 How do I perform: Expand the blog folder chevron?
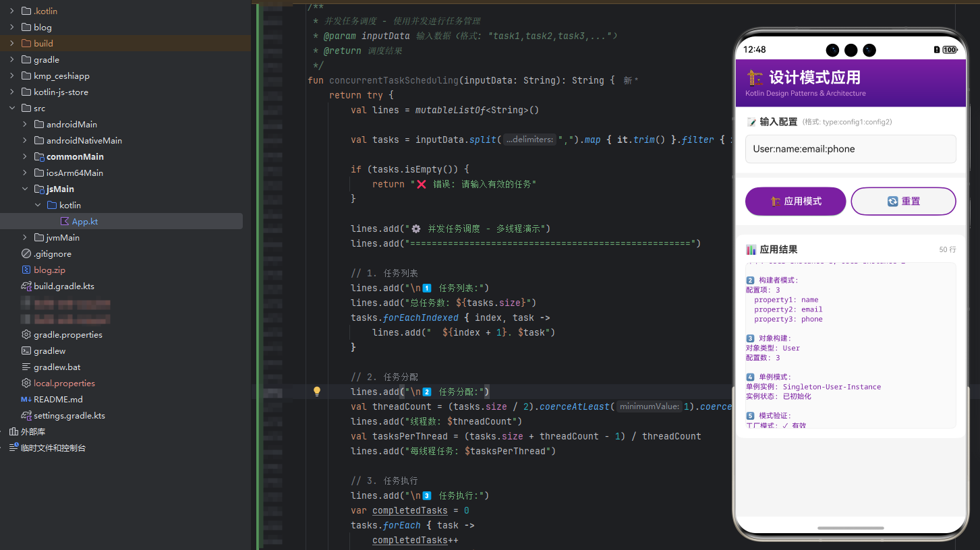coord(12,27)
